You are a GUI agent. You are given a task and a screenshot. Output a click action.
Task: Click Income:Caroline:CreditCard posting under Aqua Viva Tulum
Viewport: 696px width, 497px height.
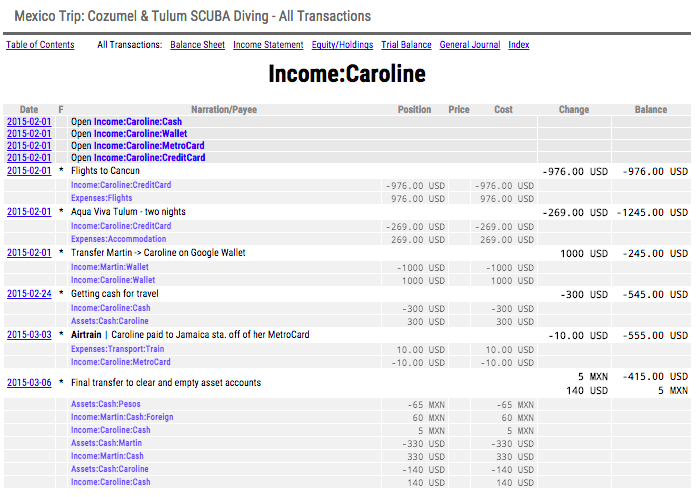pos(121,226)
